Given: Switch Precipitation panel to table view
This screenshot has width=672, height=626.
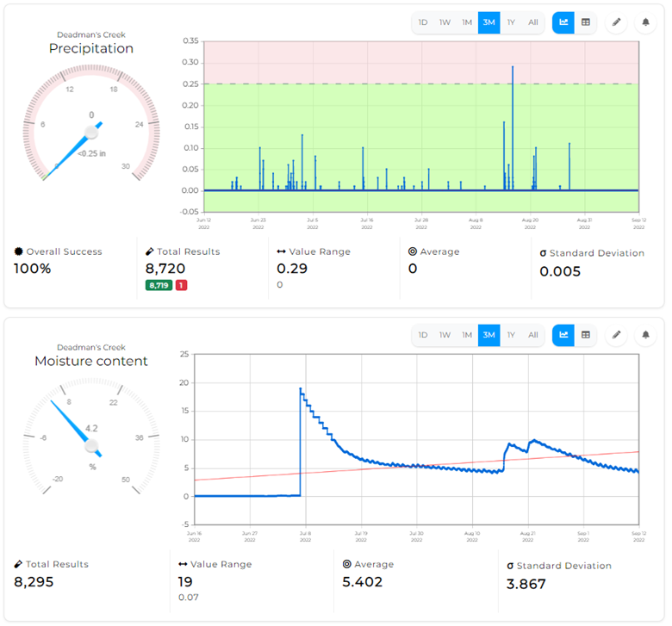Looking at the screenshot, I should point(586,22).
